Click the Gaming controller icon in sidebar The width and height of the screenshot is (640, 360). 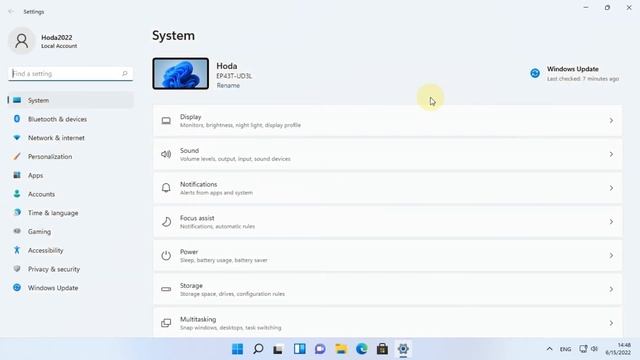[17, 231]
